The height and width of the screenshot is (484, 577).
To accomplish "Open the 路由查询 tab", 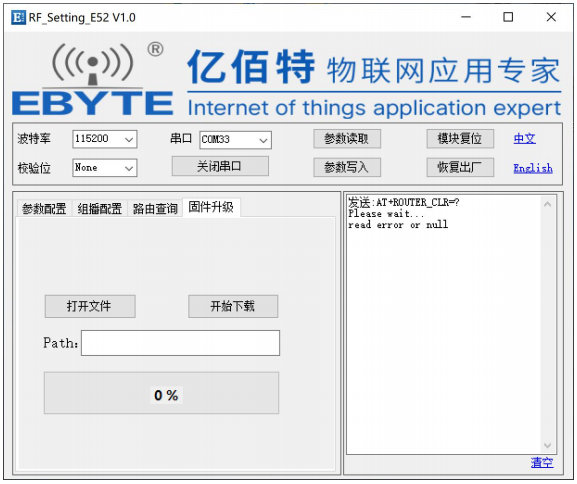I will click(155, 209).
